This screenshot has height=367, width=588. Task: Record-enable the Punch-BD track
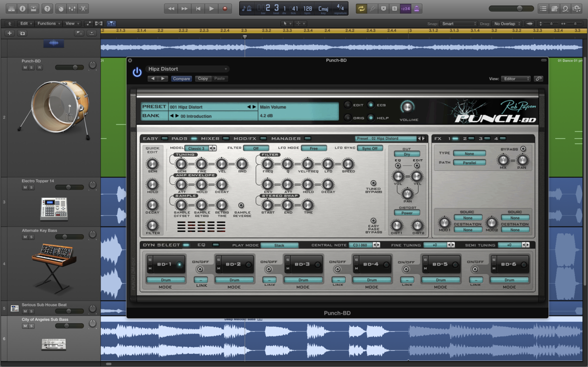pyautogui.click(x=39, y=67)
